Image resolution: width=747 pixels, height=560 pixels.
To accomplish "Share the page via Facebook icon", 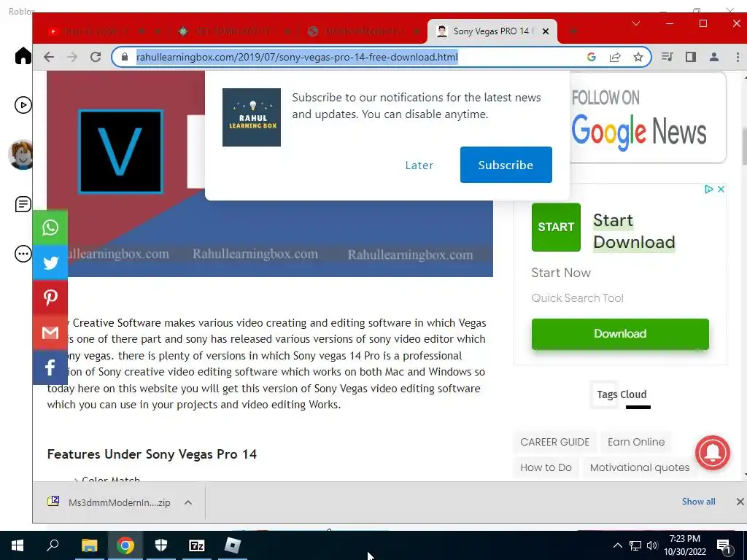I will tap(50, 367).
